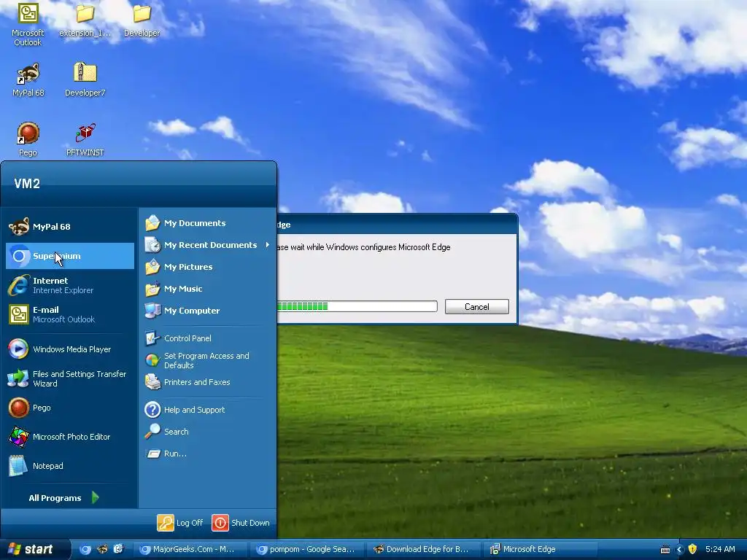Switch to MajorGeeks.Com taskbar window
The width and height of the screenshot is (747, 560).
pos(190,549)
